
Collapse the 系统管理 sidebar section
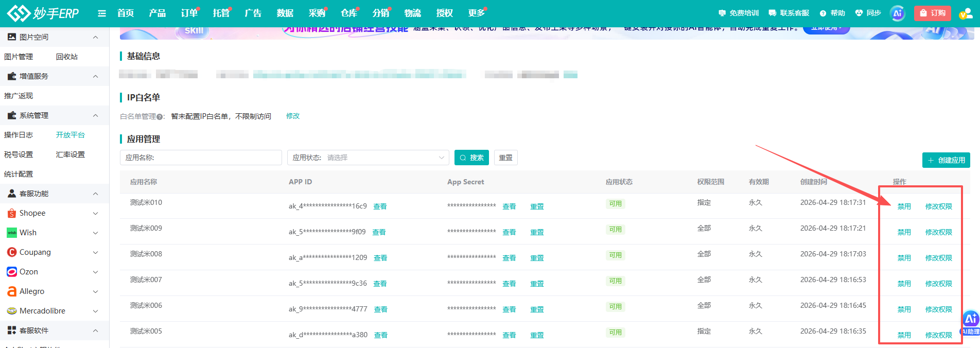click(95, 115)
